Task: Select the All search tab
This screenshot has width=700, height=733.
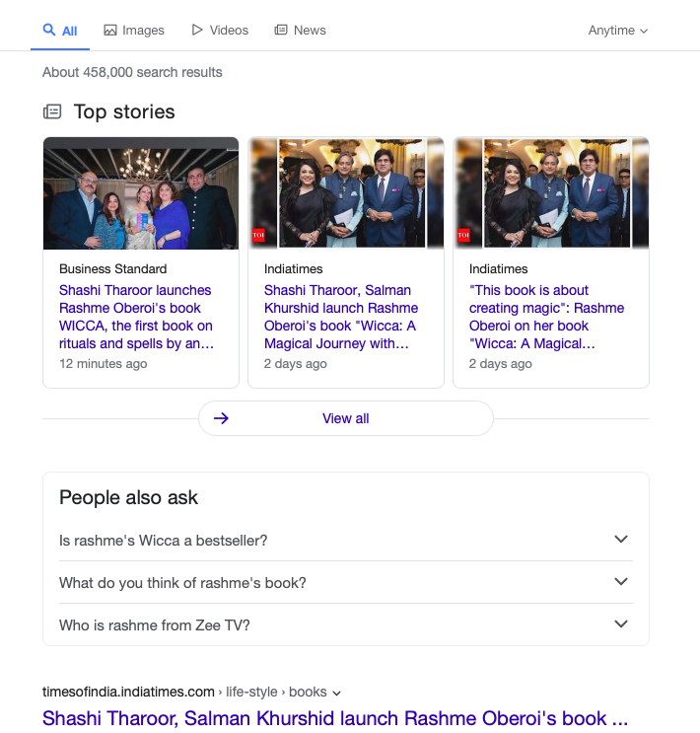Action: click(x=60, y=31)
